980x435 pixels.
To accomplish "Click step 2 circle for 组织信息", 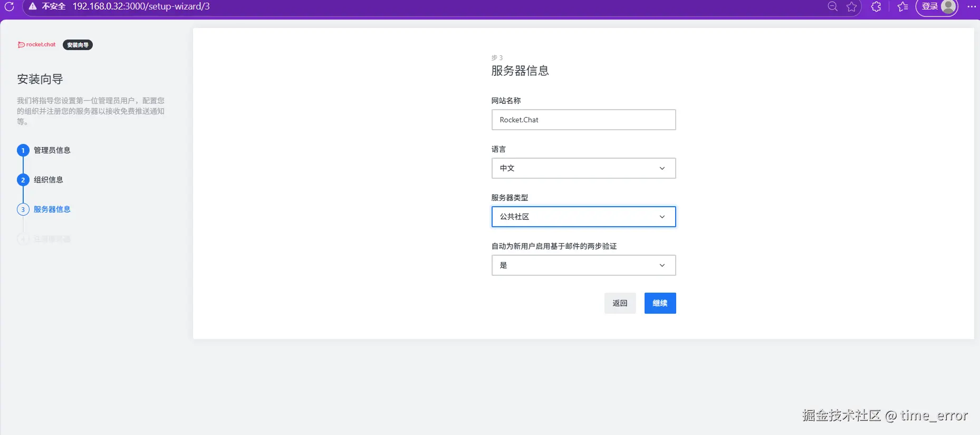I will pyautogui.click(x=23, y=180).
